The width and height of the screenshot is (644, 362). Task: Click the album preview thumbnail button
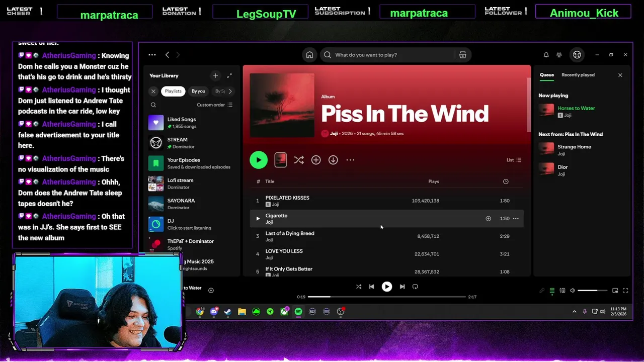click(281, 160)
